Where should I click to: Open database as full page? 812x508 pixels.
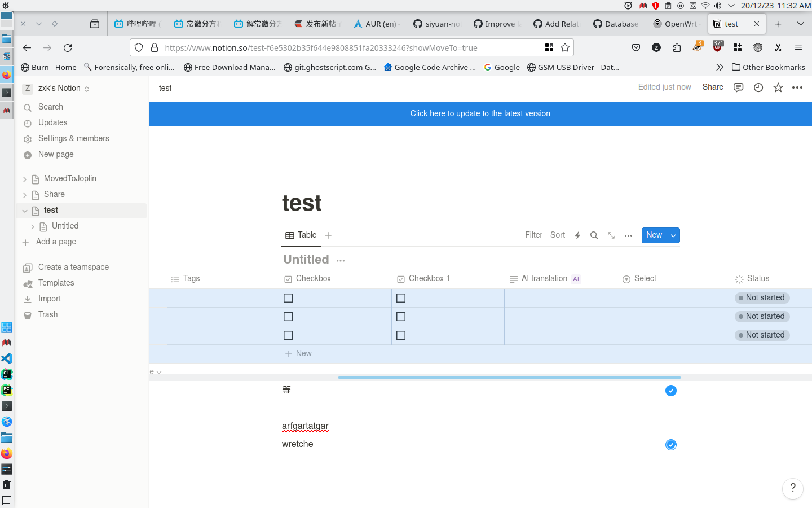pos(611,235)
